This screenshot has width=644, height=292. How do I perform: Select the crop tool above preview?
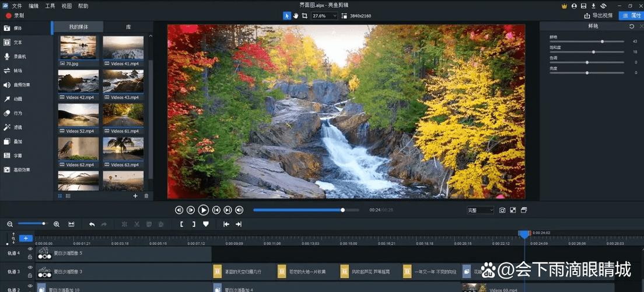(x=304, y=16)
